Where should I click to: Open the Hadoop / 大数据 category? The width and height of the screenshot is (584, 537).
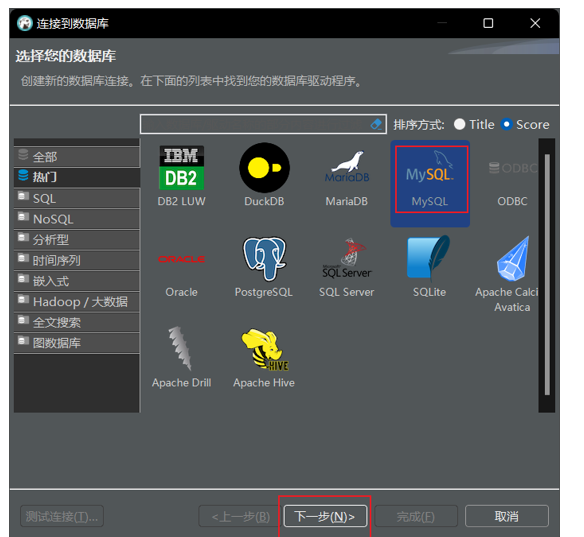77,302
